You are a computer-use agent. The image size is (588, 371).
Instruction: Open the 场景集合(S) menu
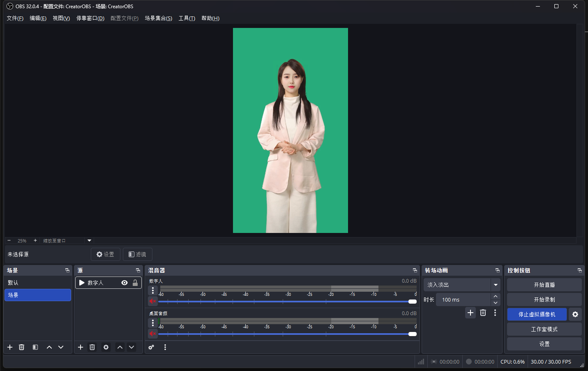158,18
